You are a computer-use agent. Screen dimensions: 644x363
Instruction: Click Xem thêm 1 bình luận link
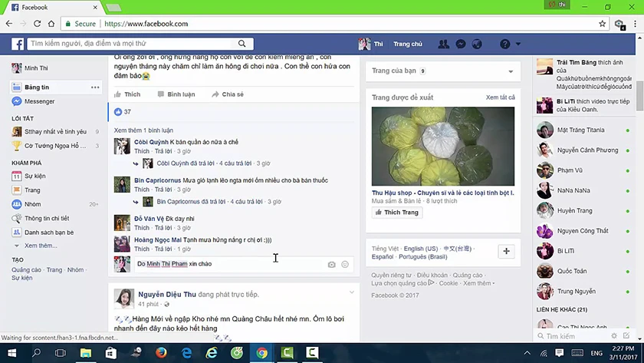(143, 130)
